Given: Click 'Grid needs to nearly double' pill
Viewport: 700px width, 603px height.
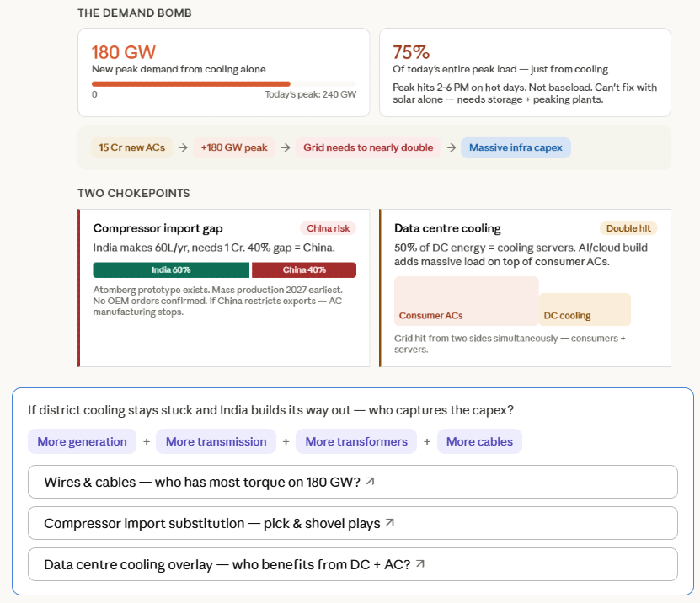Looking at the screenshot, I should coord(368,147).
